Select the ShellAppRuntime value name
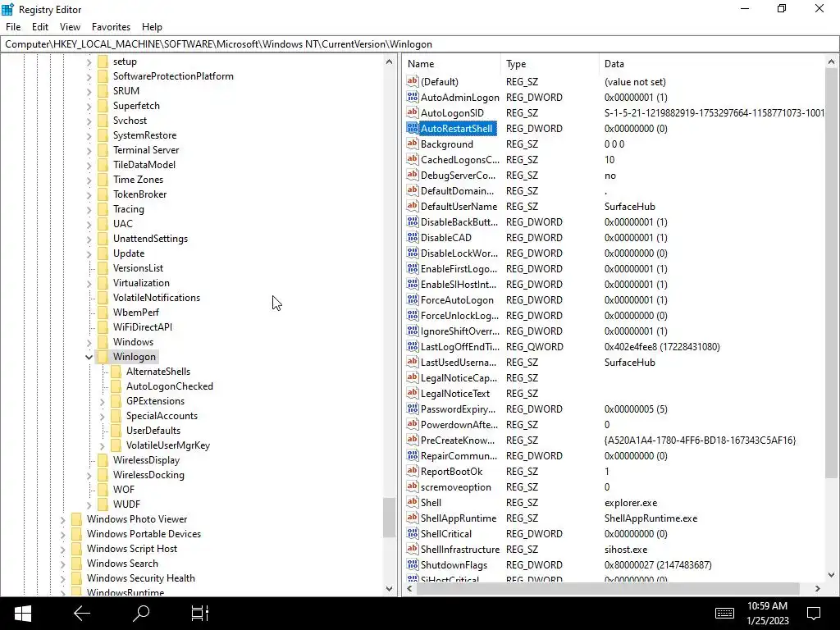Viewport: 840px width, 630px height. [x=459, y=518]
